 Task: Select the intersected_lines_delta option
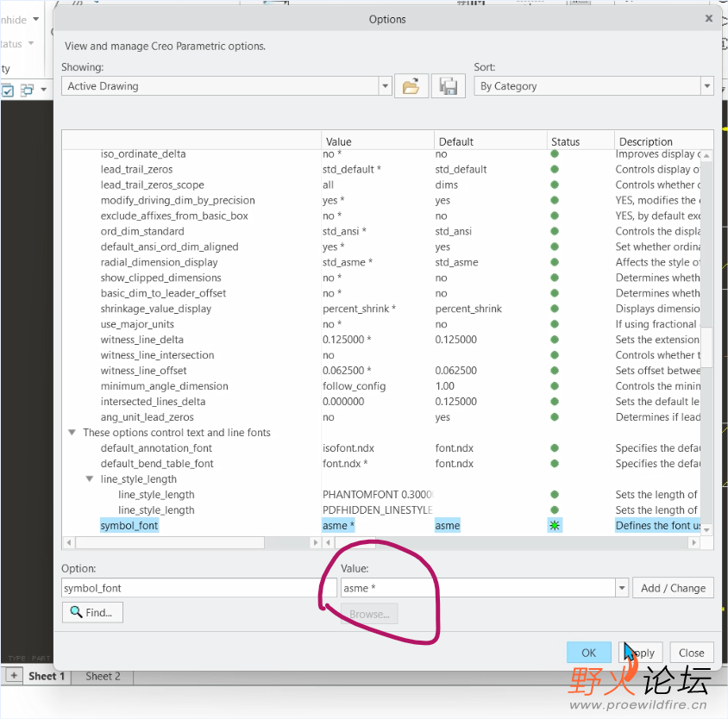pyautogui.click(x=153, y=402)
